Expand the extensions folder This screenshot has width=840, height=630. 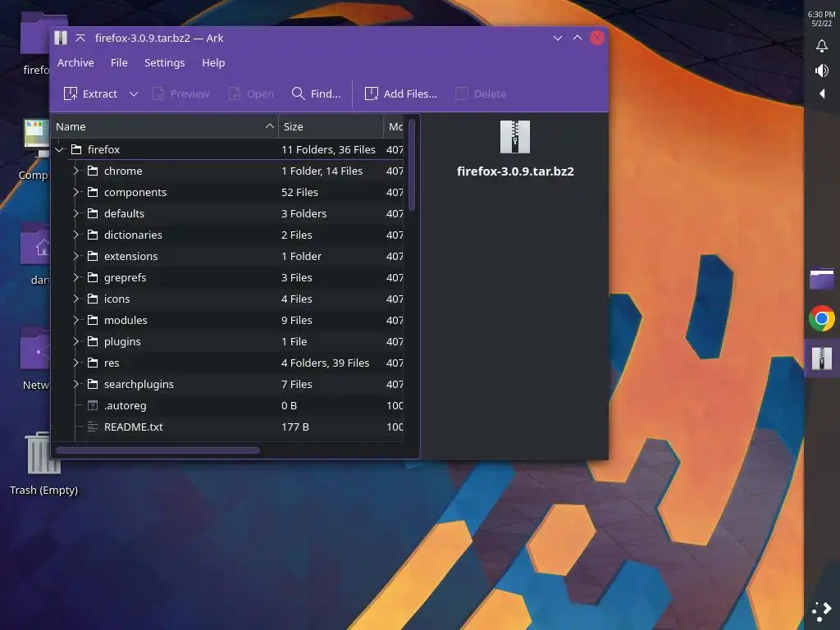[76, 256]
